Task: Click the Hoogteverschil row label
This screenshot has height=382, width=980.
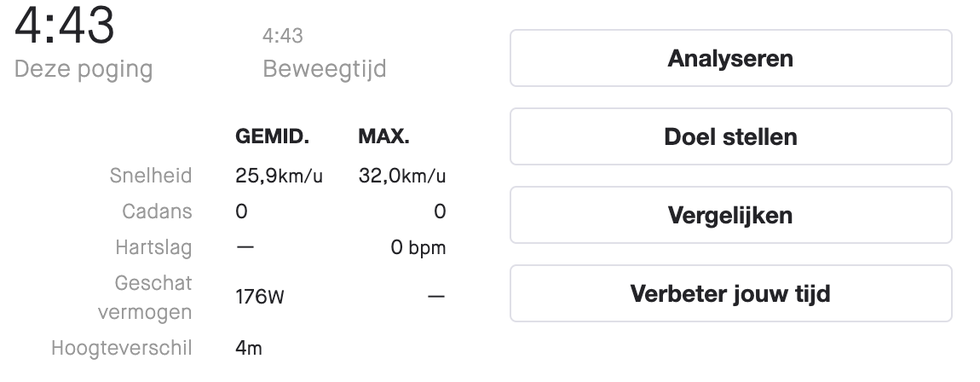Action: pyautogui.click(x=122, y=348)
